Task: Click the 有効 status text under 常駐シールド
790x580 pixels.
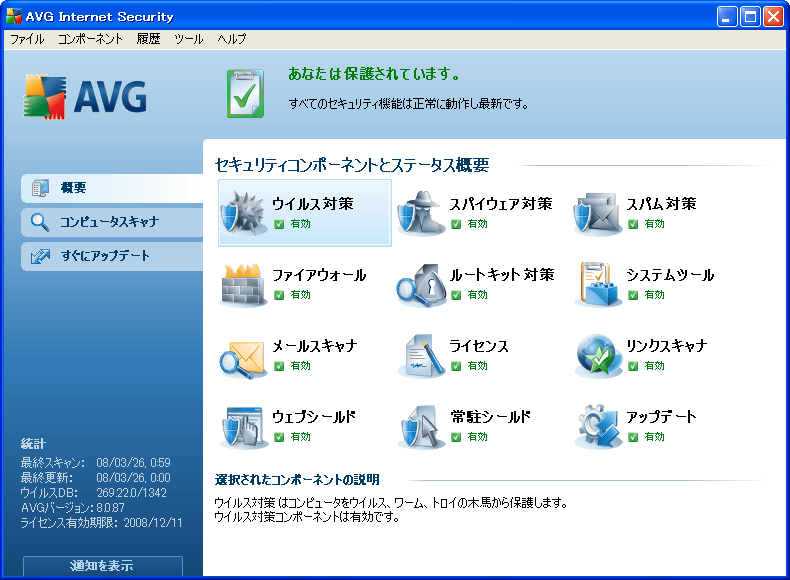Action: (x=478, y=437)
